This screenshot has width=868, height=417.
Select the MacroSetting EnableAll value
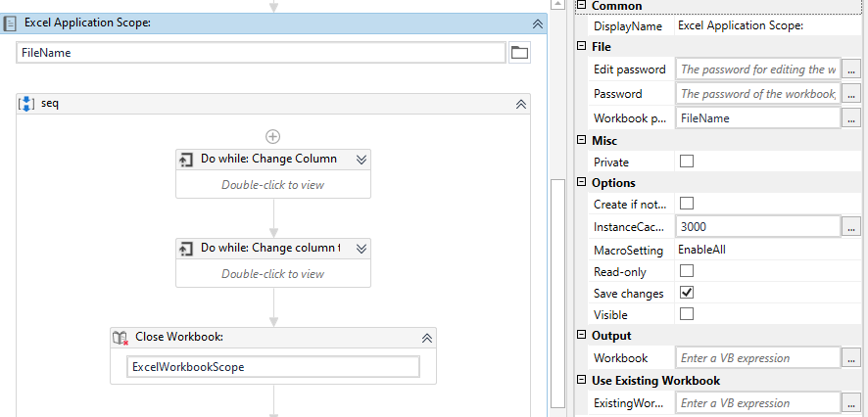pyautogui.click(x=701, y=250)
